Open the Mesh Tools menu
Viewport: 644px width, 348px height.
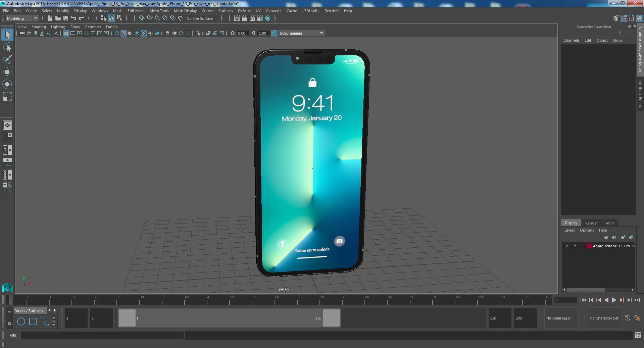tap(159, 11)
